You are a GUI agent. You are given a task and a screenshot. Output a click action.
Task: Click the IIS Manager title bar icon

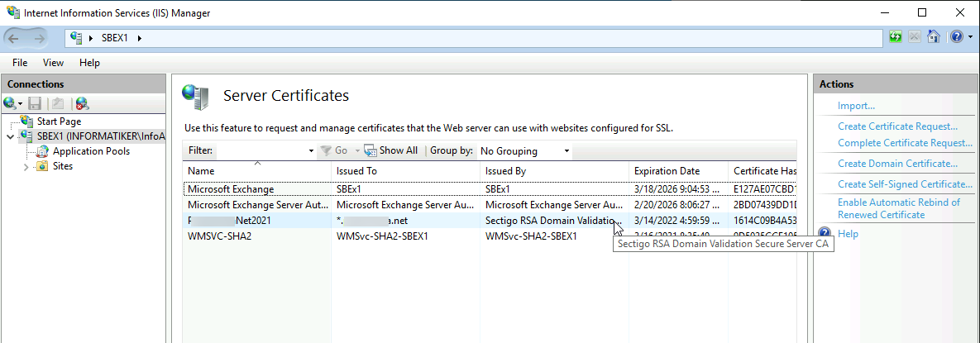click(12, 12)
